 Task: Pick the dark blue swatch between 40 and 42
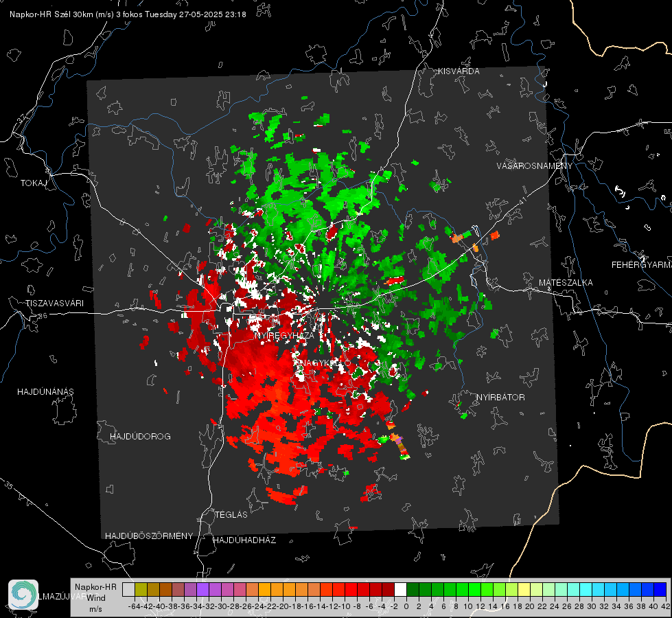pos(660,589)
